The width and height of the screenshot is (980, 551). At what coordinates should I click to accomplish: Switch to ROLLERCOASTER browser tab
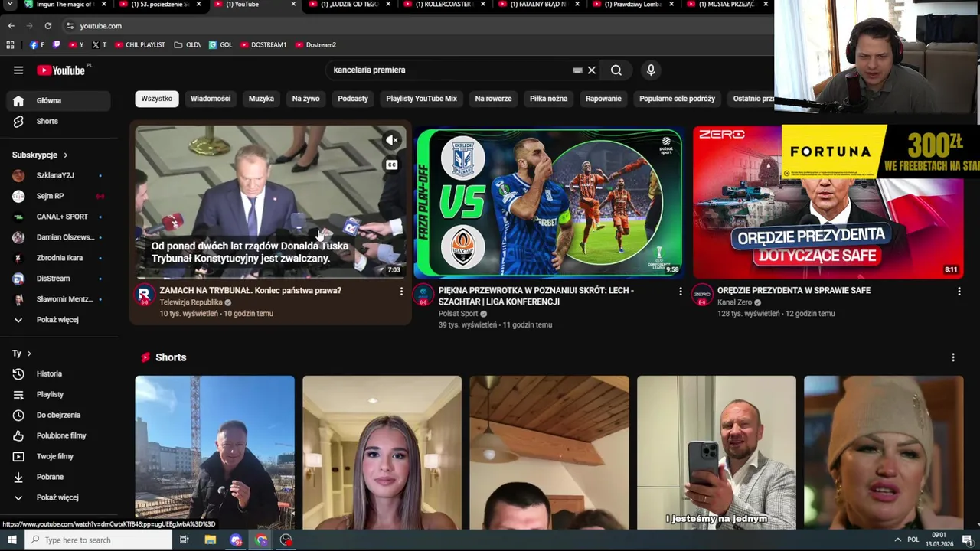point(444,5)
